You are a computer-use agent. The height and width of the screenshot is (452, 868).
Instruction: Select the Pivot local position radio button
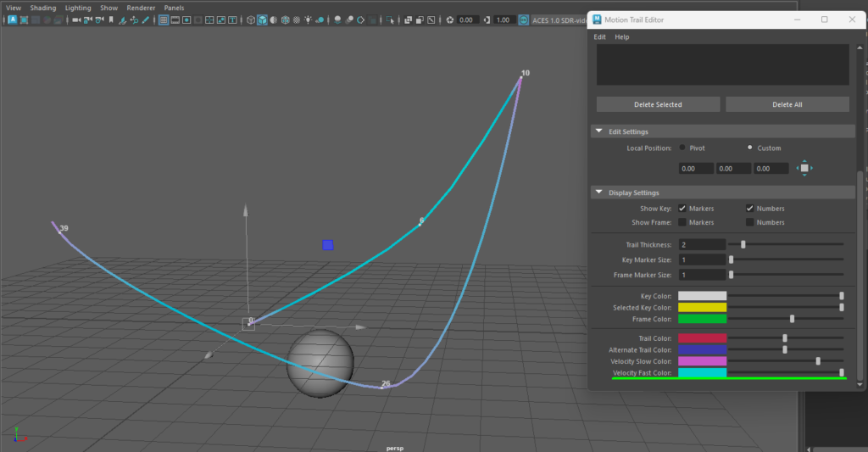tap(682, 148)
